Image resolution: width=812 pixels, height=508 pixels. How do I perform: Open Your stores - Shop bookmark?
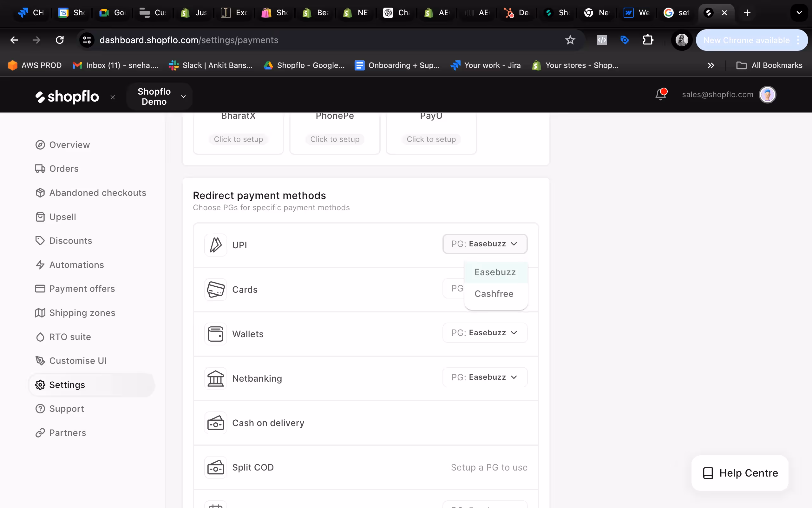pos(575,65)
